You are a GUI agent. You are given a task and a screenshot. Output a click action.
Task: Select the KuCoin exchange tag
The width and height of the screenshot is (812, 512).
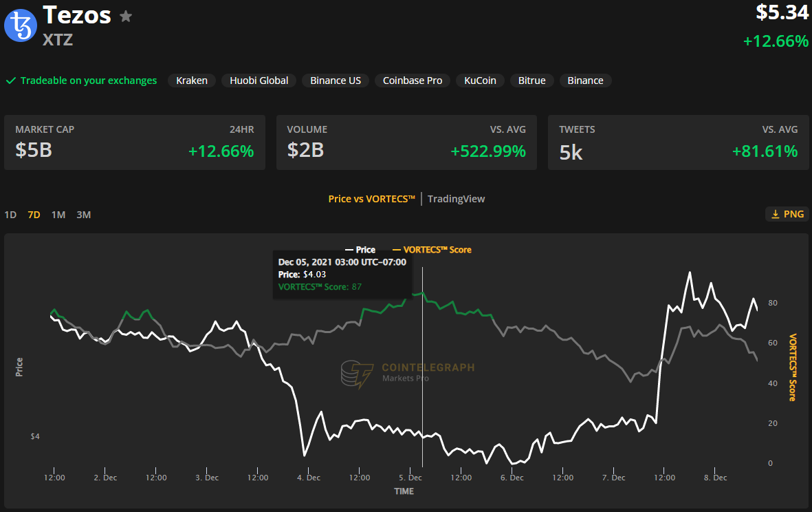479,81
